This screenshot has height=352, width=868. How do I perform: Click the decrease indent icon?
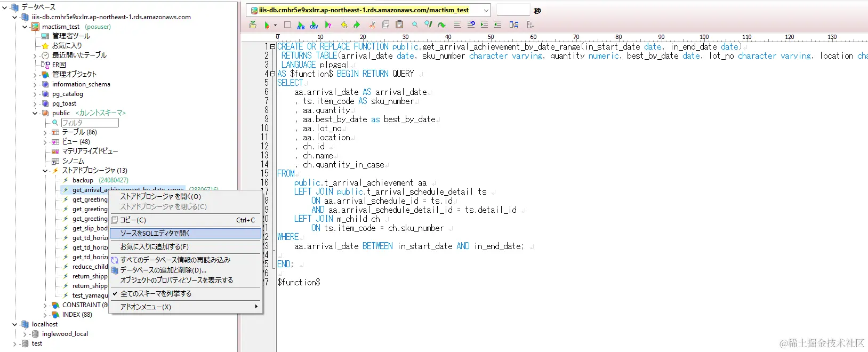click(497, 25)
